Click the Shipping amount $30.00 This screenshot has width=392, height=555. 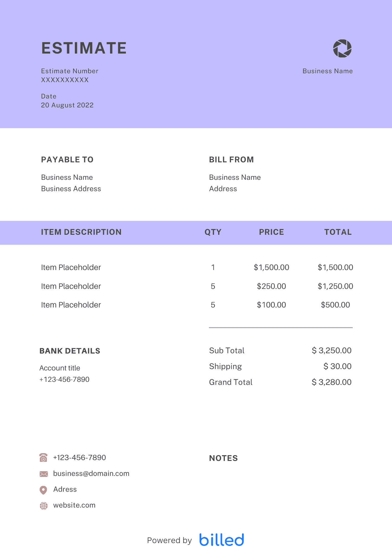(337, 366)
